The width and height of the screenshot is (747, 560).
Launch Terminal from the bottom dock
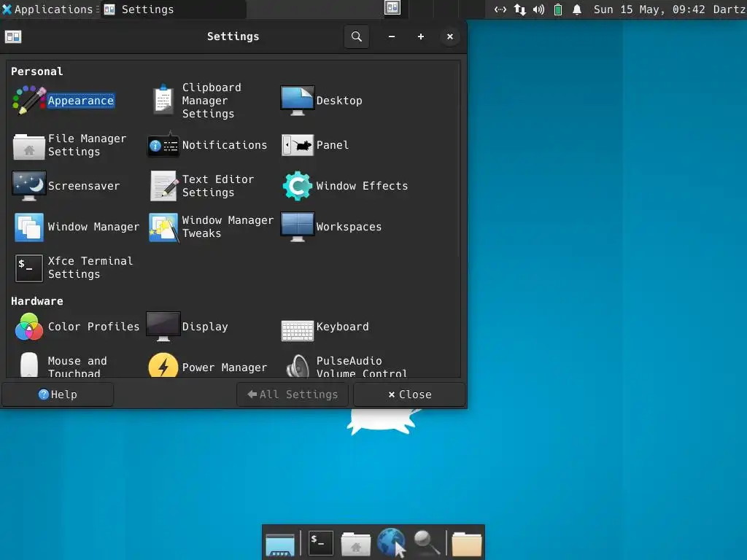[x=321, y=542]
